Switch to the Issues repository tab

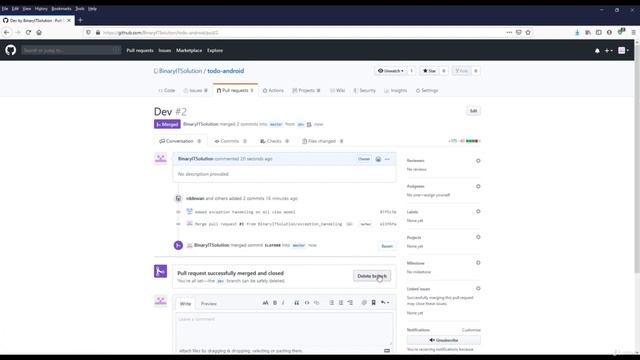pyautogui.click(x=196, y=91)
